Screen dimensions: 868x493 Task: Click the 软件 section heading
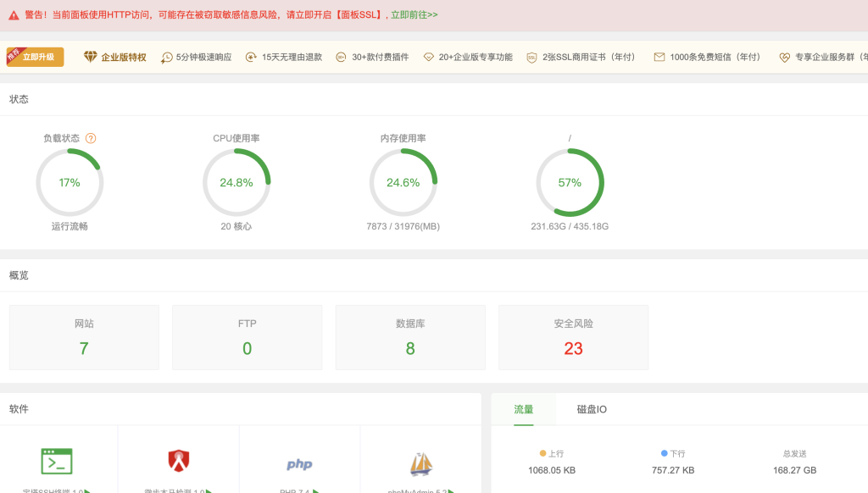tap(19, 409)
